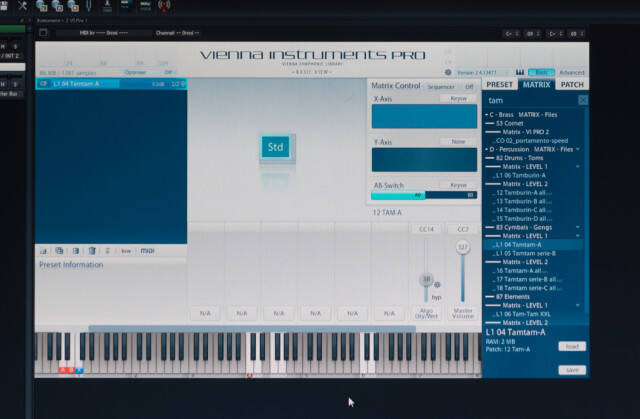Click the trash delete matrix icon
The width and height of the screenshot is (640, 419).
click(x=92, y=251)
